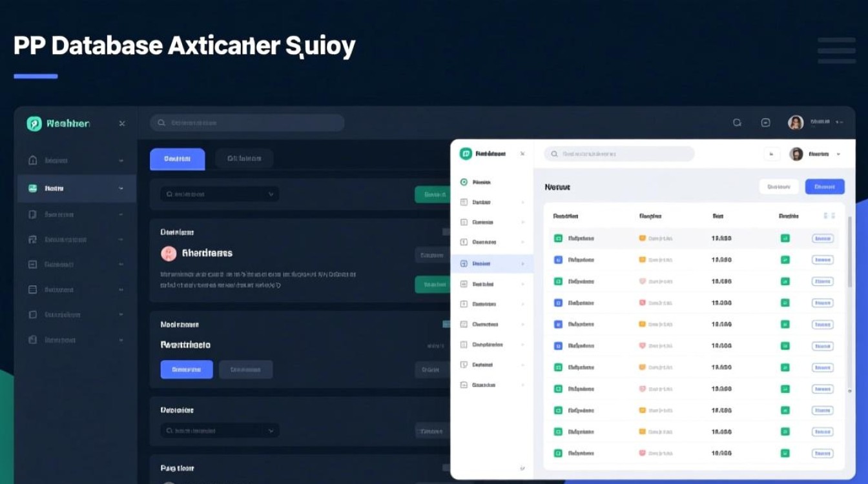
Task: Click the green circle icon atop light sidebar
Action: tap(464, 182)
